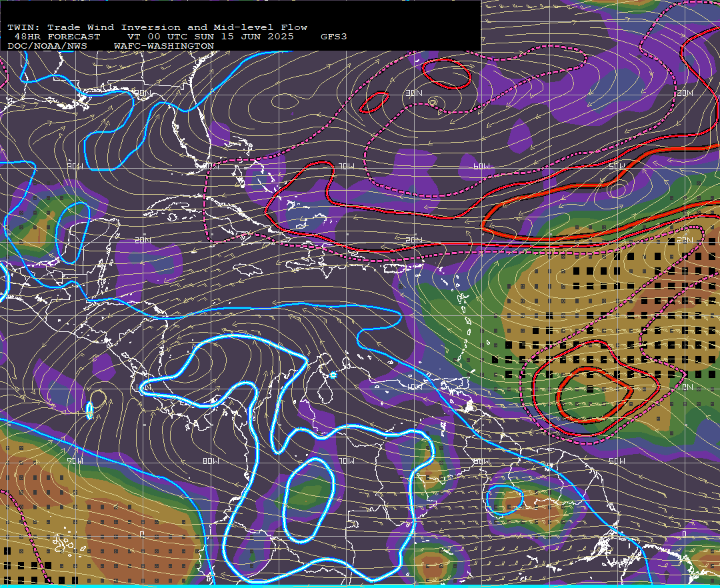Click the '20N' label south of Cuba
This screenshot has height=588, width=720.
point(143,240)
